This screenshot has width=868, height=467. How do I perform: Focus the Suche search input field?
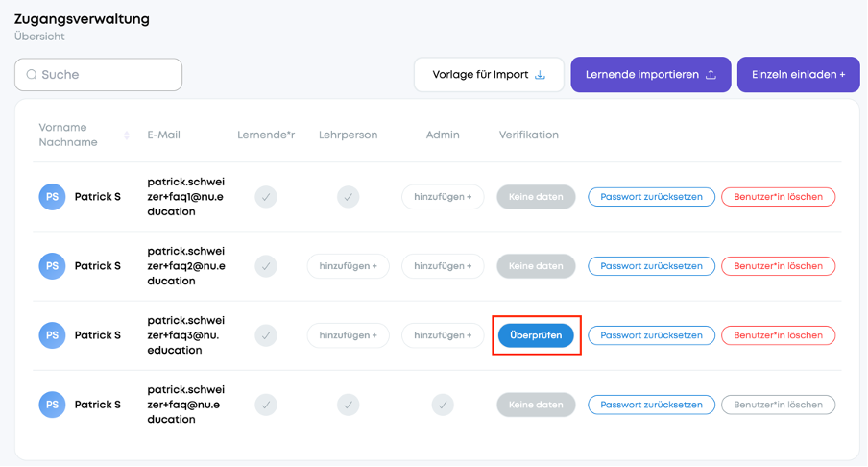click(99, 75)
